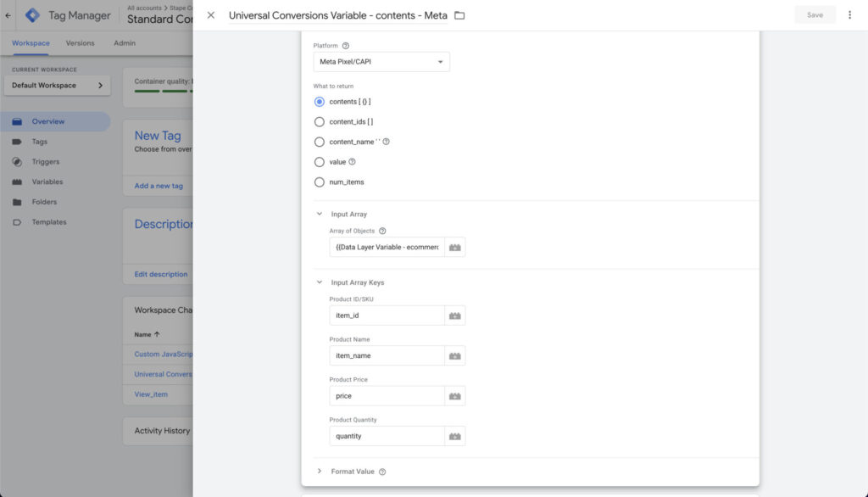Viewport: 868px width, 497px height.
Task: Select the num_items radio option
Action: click(x=320, y=181)
